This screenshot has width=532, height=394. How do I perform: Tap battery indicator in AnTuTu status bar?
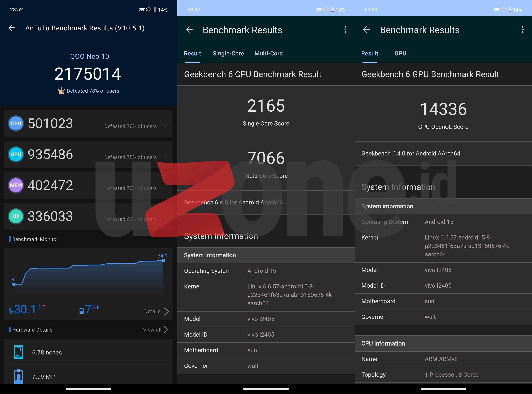(x=155, y=10)
